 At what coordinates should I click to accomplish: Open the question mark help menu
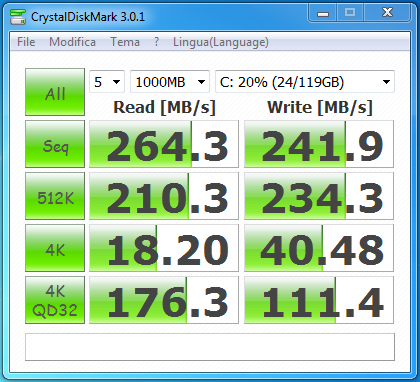(x=156, y=42)
